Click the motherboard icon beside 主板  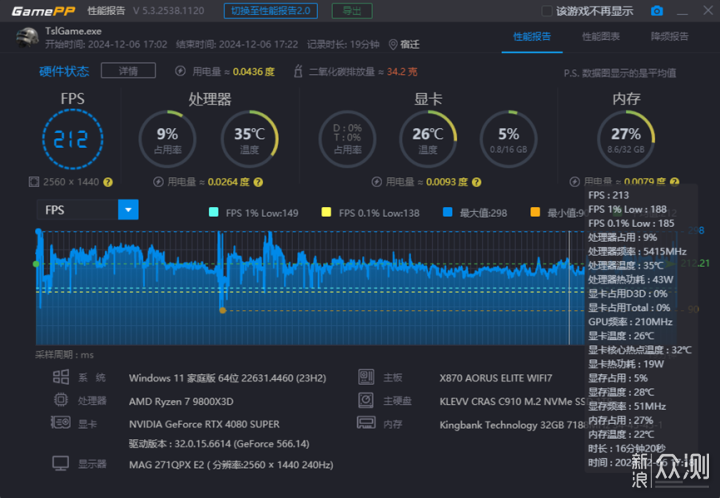[x=366, y=377]
